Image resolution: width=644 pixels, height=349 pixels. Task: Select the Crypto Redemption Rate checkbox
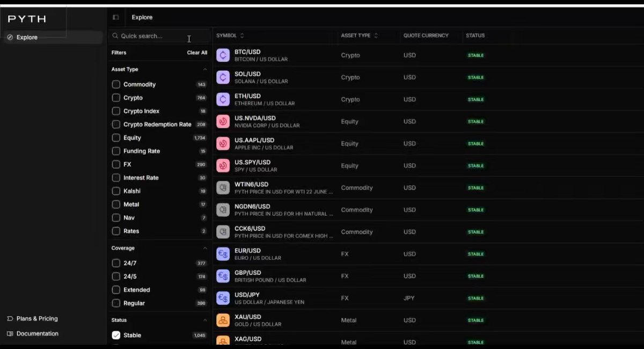click(x=116, y=125)
